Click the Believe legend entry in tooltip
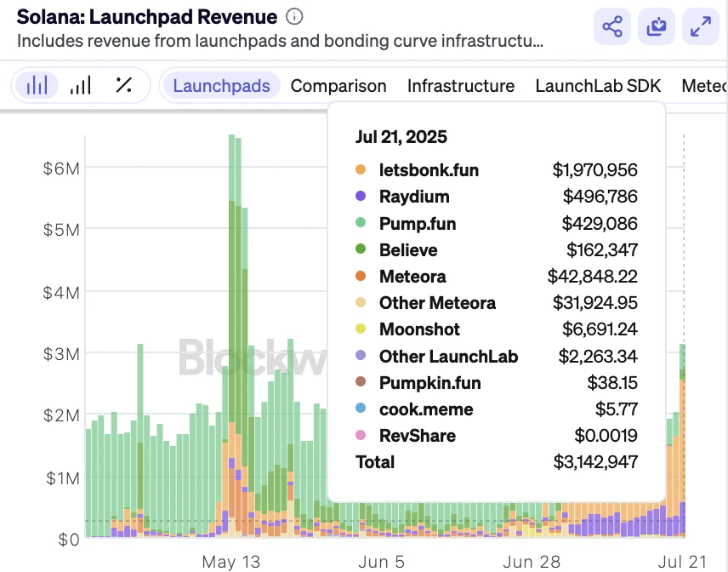The height and width of the screenshot is (572, 728). (x=408, y=250)
